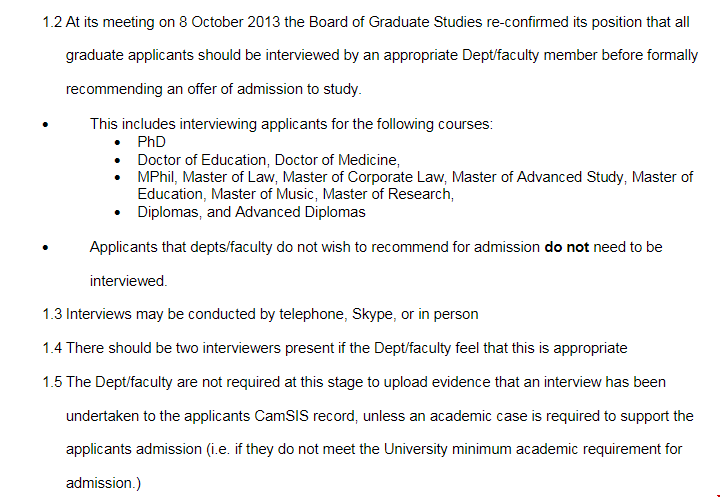Click the section number 1.3
The width and height of the screenshot is (720, 497).
[52, 314]
